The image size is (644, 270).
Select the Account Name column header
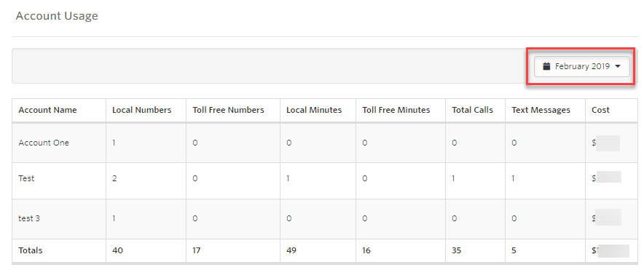pyautogui.click(x=47, y=110)
